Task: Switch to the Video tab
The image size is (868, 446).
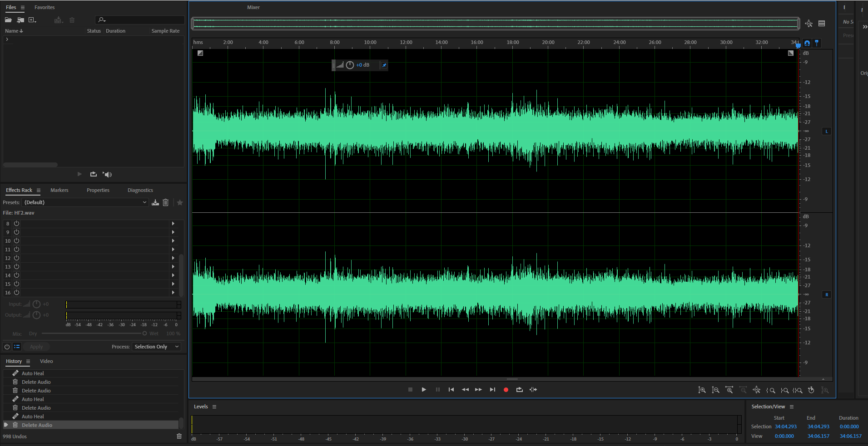Action: coord(46,362)
